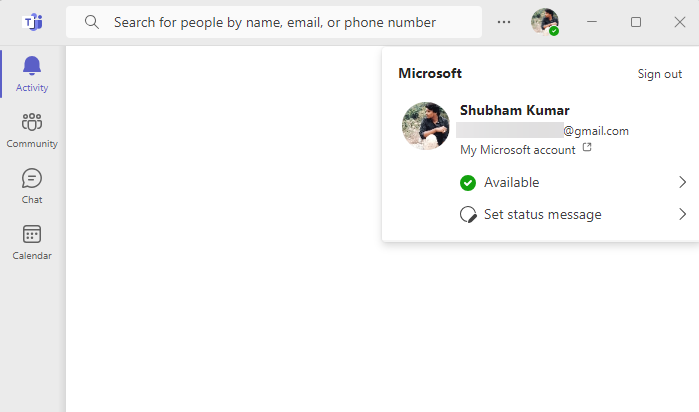Image resolution: width=699 pixels, height=412 pixels.
Task: Choose Set status message entry
Action: [x=542, y=214]
